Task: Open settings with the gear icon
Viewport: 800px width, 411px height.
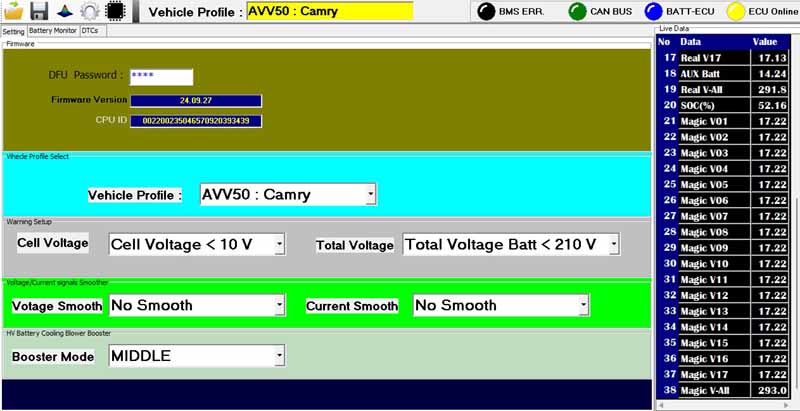Action: 89,11
